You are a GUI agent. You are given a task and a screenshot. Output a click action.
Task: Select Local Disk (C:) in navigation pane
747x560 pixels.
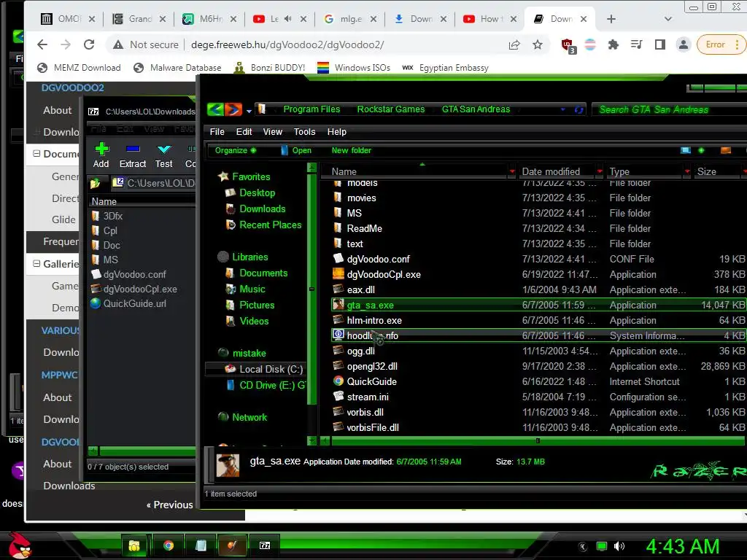pos(271,370)
